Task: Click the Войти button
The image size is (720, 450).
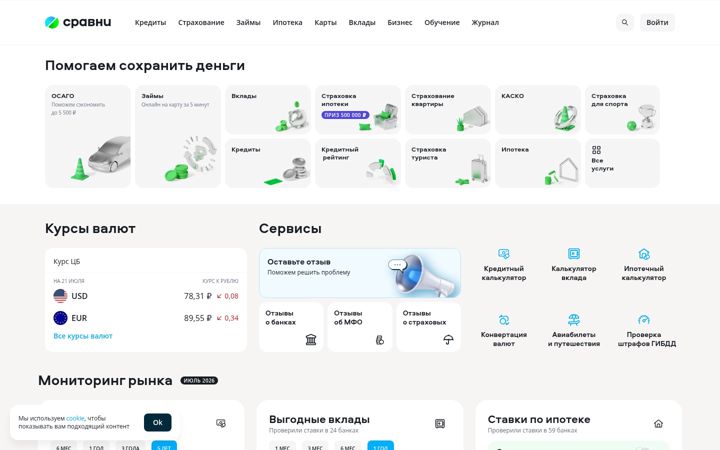Action: tap(657, 22)
